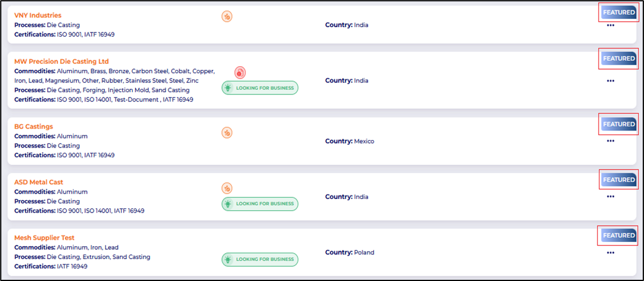Click the FEATURED badge on Mesh Supplier Test

click(x=619, y=236)
